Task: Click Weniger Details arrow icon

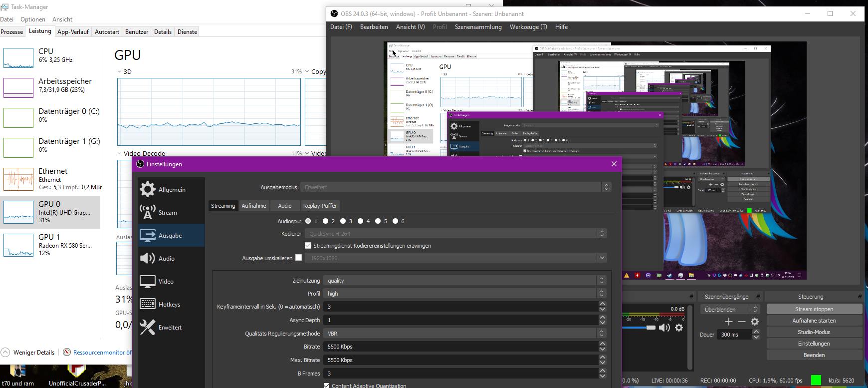Action: tap(5, 352)
